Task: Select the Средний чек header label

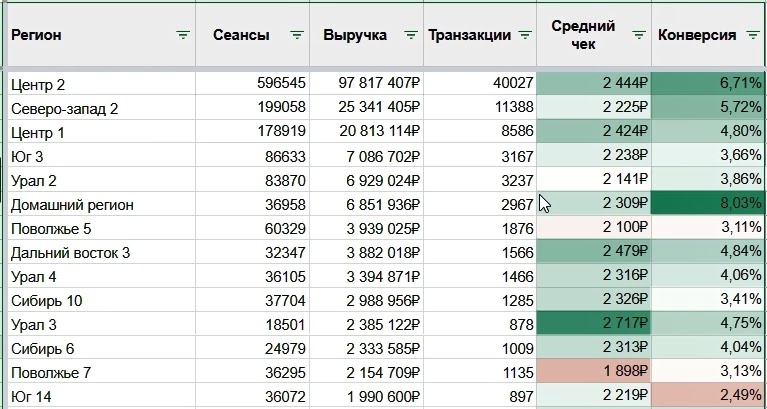Action: (x=583, y=35)
